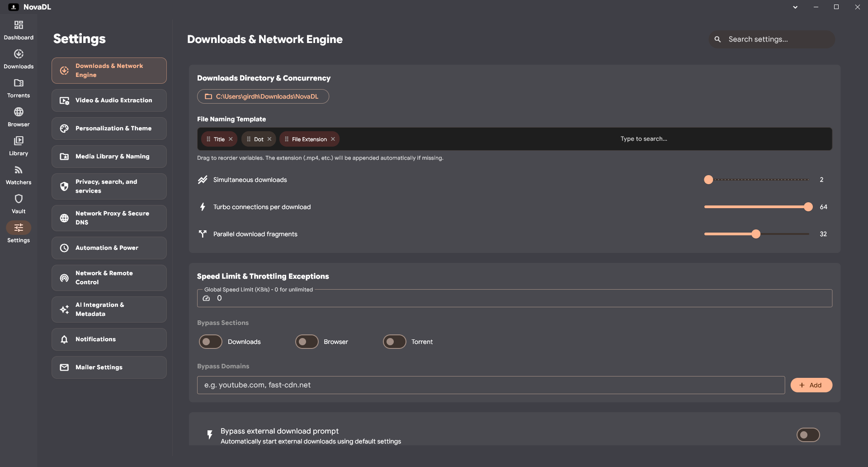868x467 pixels.
Task: Remove the File Extension tag with its X
Action: click(x=333, y=139)
